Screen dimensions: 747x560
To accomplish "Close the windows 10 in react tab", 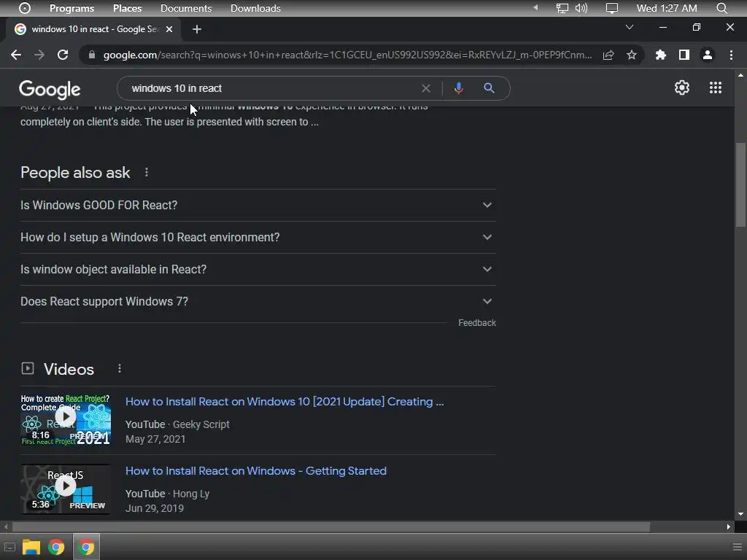I will (169, 29).
